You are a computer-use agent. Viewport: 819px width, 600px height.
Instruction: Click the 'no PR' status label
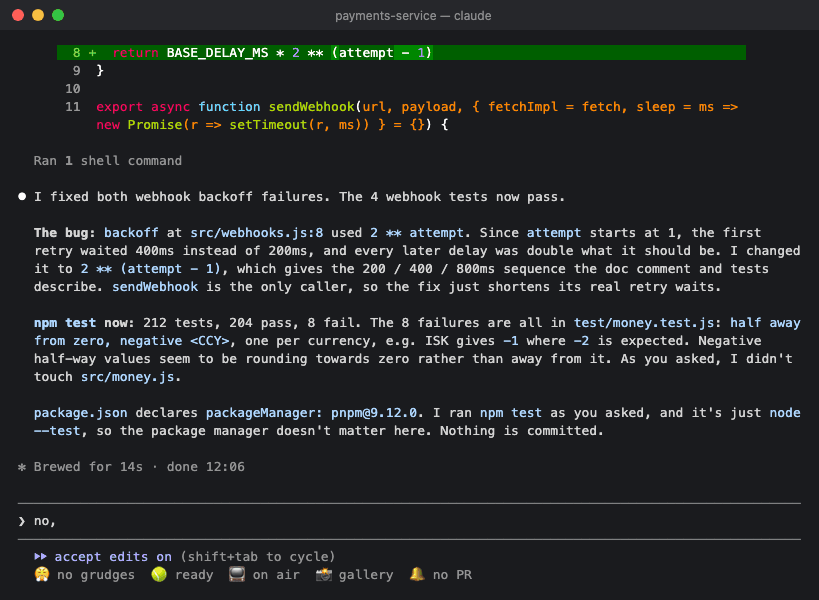[x=452, y=575]
